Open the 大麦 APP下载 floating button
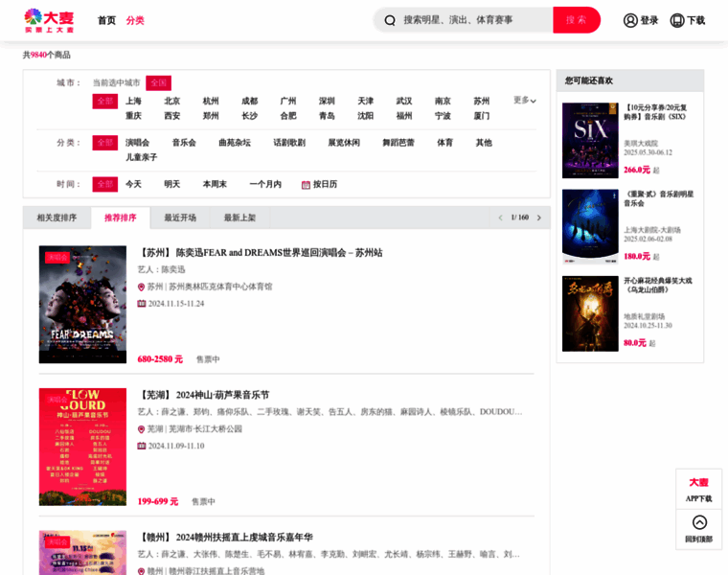The image size is (728, 575). click(698, 489)
